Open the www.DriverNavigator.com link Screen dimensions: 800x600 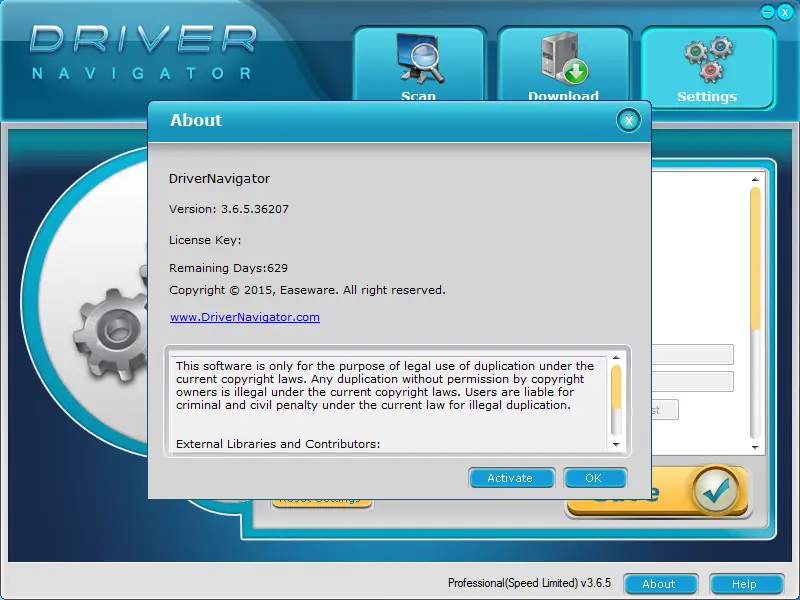(245, 317)
